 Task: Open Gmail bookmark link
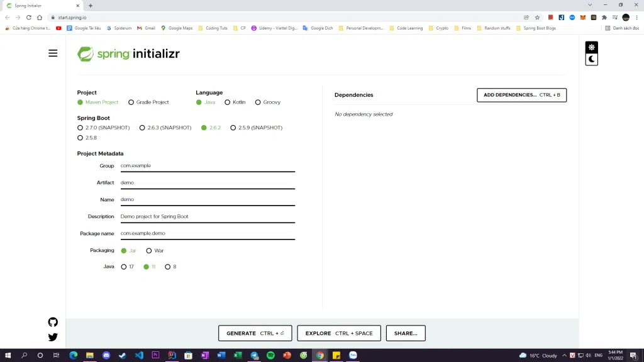pos(146,28)
